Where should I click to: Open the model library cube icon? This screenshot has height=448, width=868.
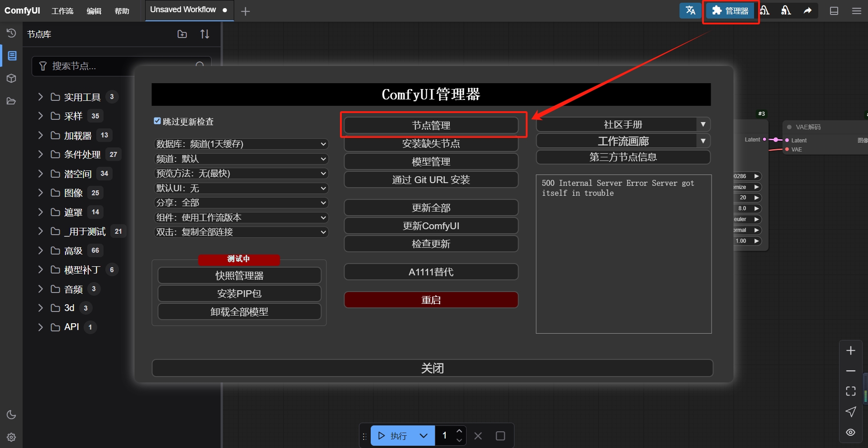pyautogui.click(x=11, y=78)
